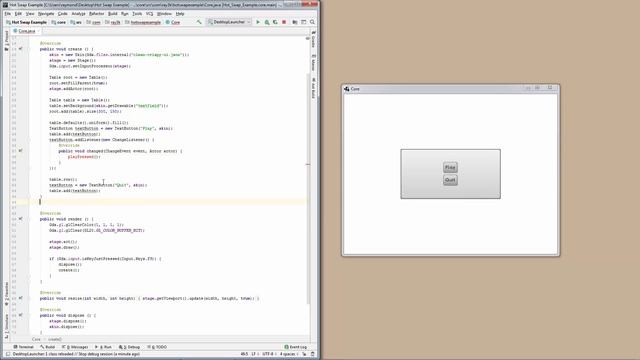Open the TODO tool window

(x=157, y=347)
